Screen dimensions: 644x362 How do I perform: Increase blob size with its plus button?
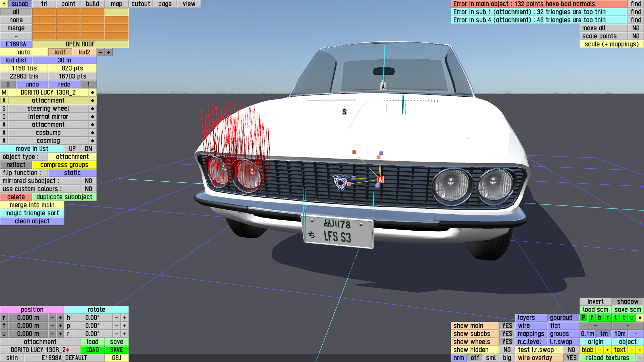click(607, 350)
